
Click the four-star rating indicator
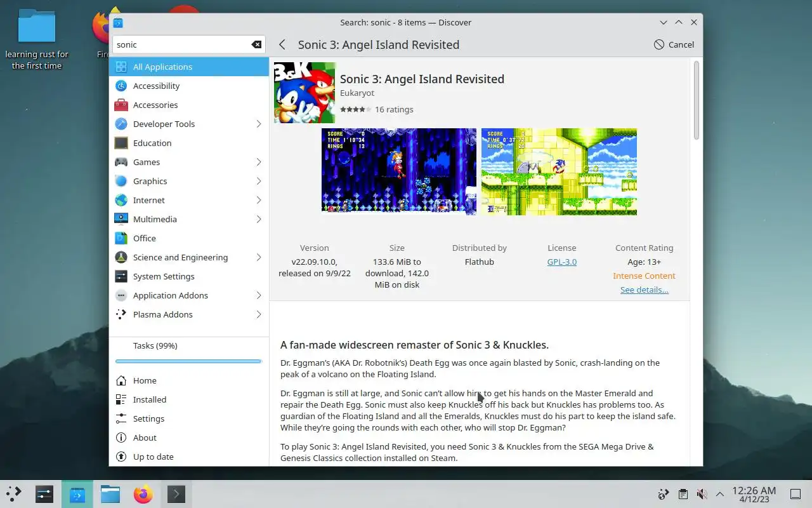355,109
